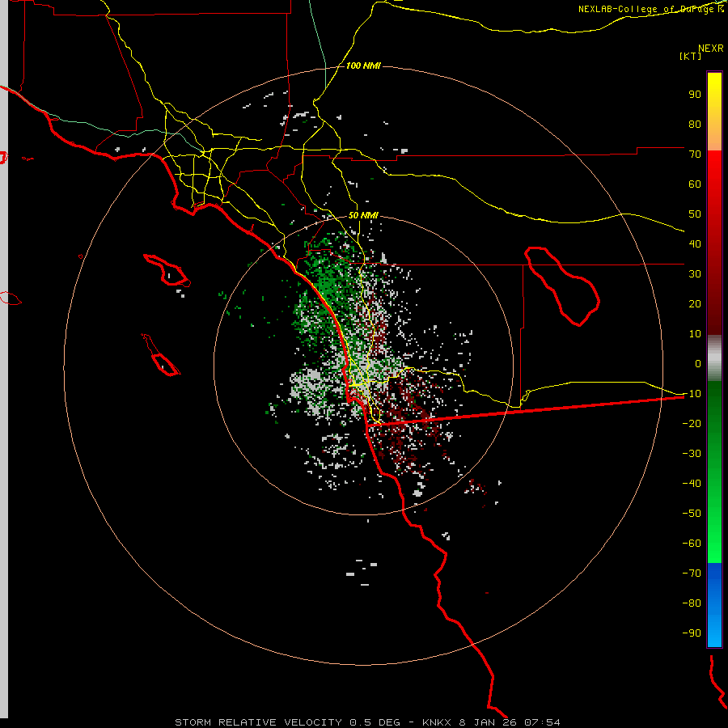Click the -10 value on velocity scale
Screen dimensions: 728x728
tap(692, 394)
